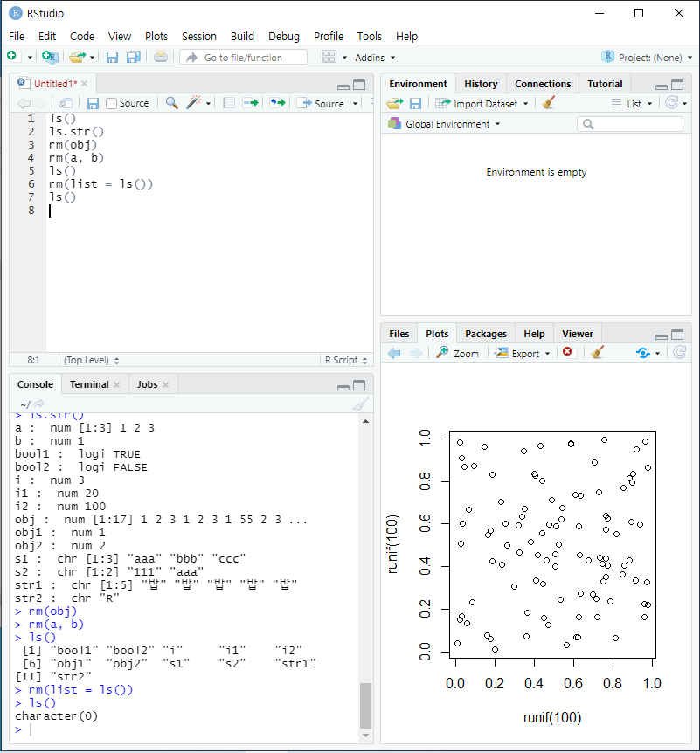
Task: Re-run the previous code region
Action: tap(277, 103)
